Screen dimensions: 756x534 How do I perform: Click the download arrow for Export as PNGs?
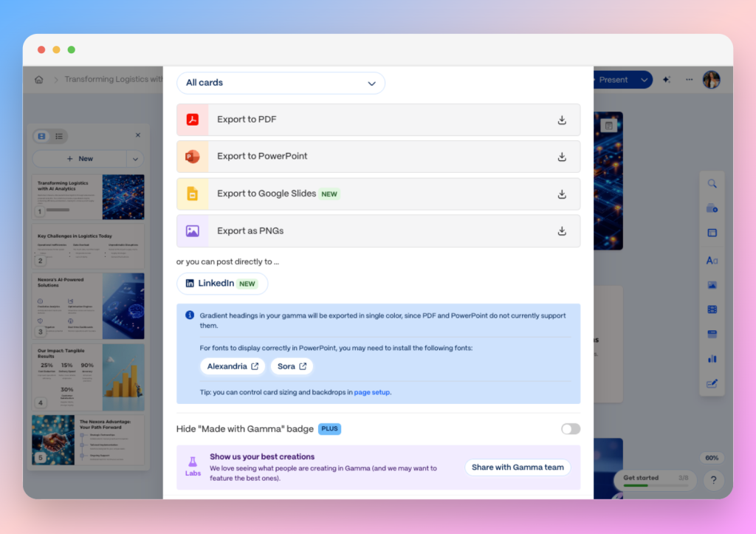[x=562, y=231]
